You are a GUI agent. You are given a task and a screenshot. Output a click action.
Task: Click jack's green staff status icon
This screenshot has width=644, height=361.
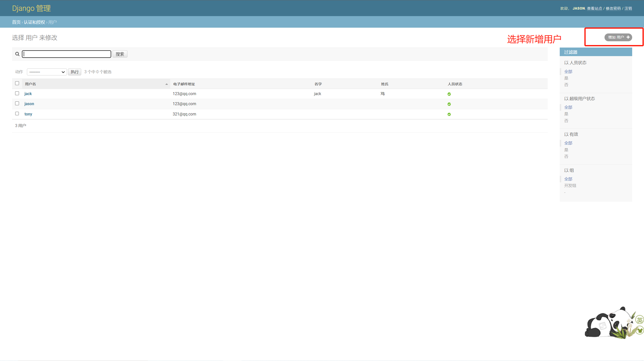click(449, 94)
